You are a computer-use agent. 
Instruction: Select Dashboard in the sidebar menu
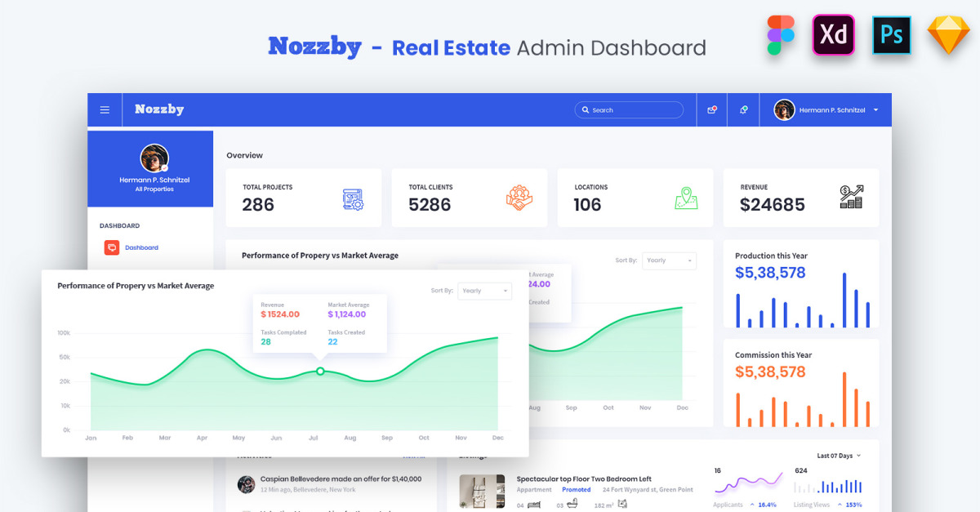pyautogui.click(x=141, y=247)
